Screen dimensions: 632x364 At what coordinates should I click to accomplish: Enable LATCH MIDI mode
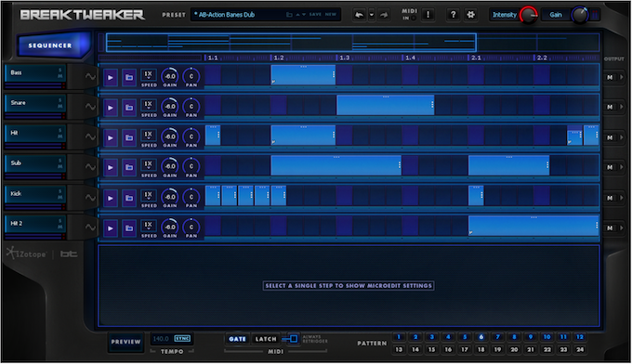coord(266,339)
